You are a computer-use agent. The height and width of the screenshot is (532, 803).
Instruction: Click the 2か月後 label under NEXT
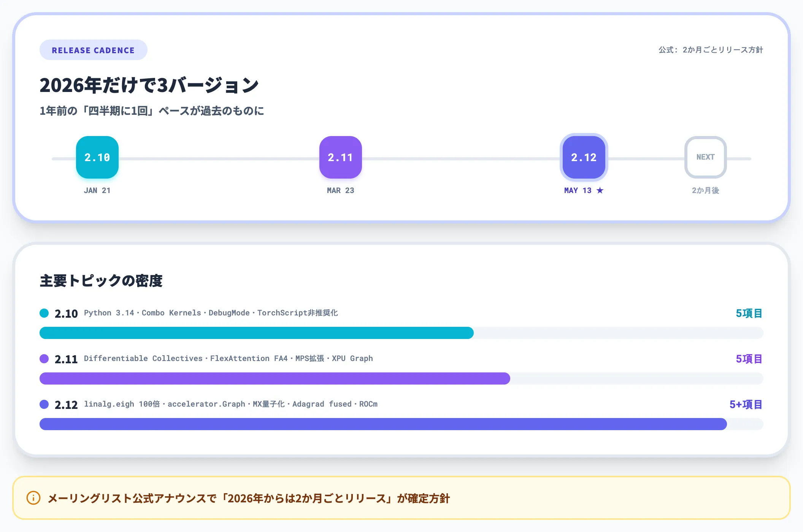[x=706, y=190]
